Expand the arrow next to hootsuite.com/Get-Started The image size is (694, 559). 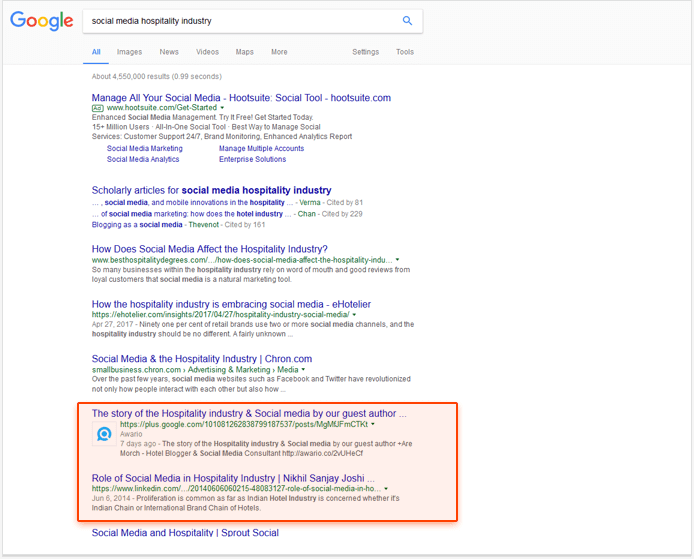tap(222, 108)
